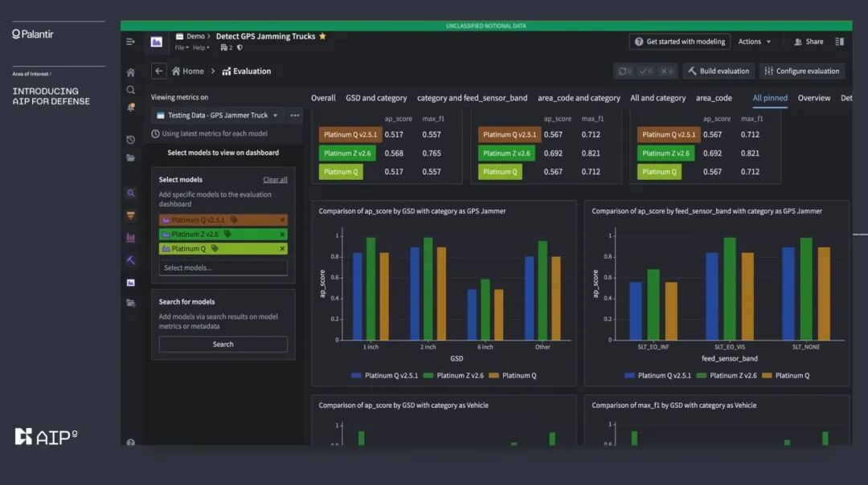The width and height of the screenshot is (868, 485).
Task: Click the Build evaluation button
Action: click(719, 71)
